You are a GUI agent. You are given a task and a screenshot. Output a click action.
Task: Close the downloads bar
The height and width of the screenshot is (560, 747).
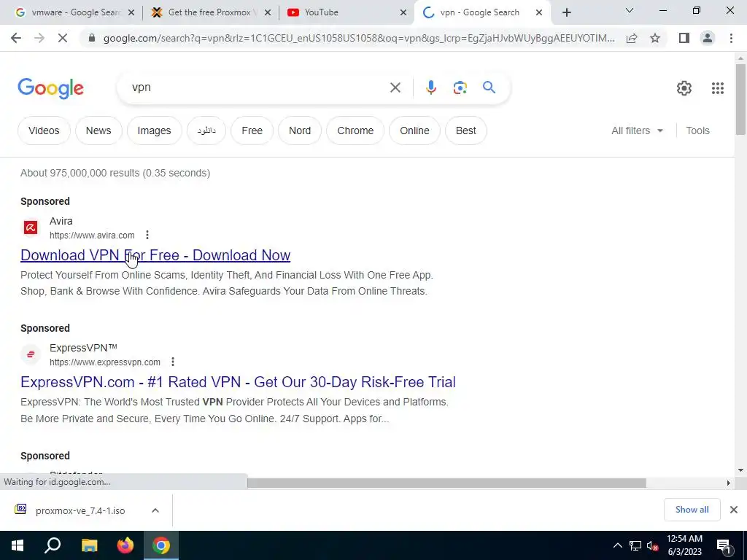pyautogui.click(x=734, y=510)
